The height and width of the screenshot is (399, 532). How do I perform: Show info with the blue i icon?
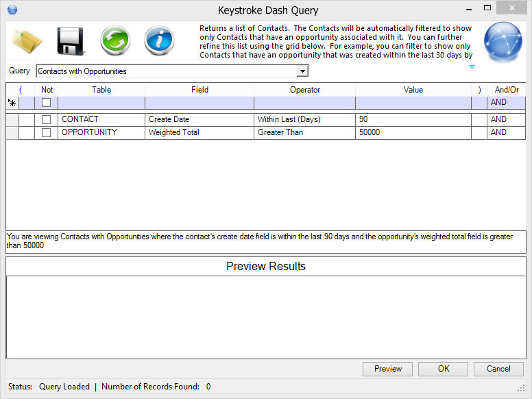tap(159, 40)
